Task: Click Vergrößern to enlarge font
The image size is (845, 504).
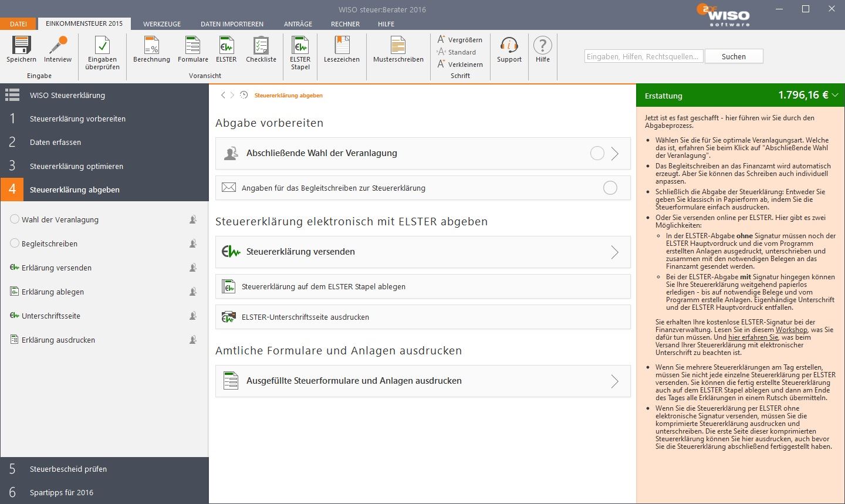Action: (460, 40)
